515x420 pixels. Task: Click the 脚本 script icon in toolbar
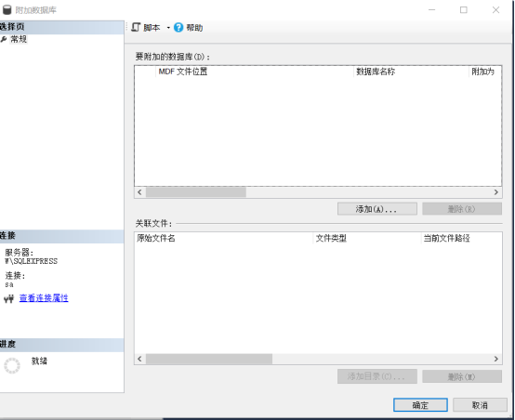pyautogui.click(x=136, y=27)
